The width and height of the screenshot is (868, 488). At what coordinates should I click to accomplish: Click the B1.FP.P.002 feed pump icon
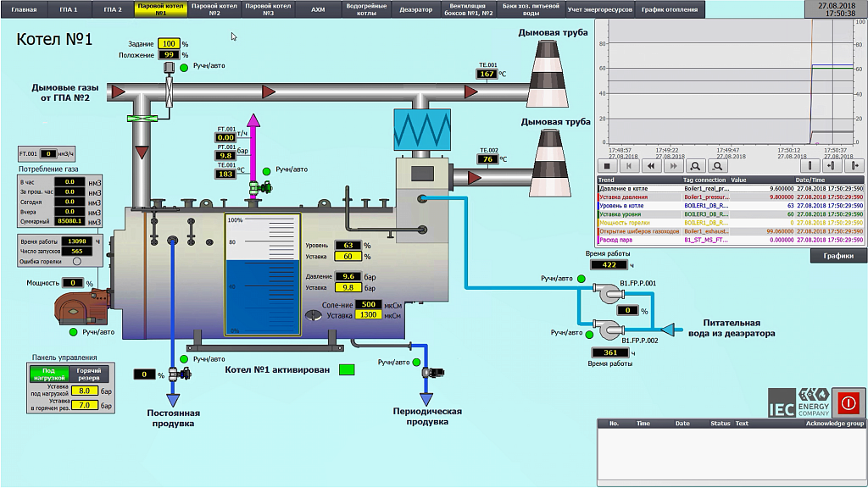click(609, 328)
